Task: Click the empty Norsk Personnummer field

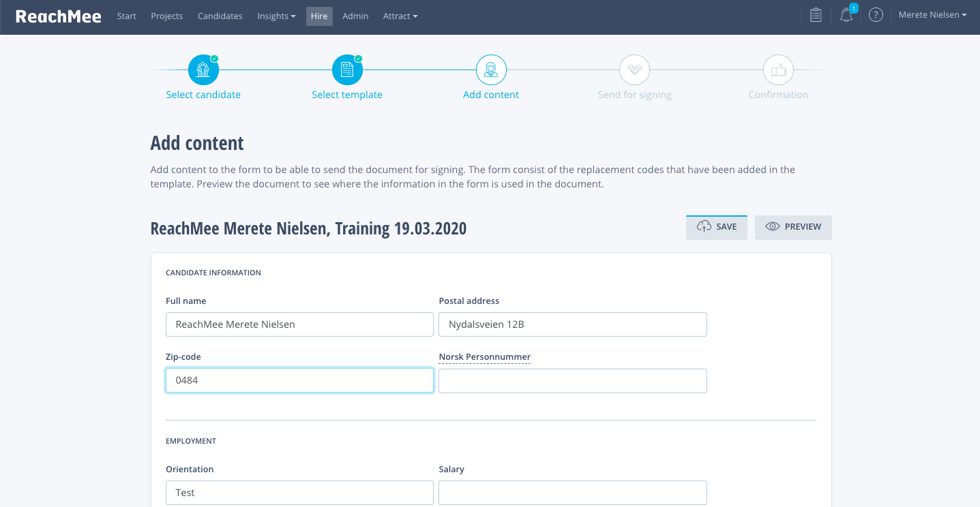Action: (573, 381)
